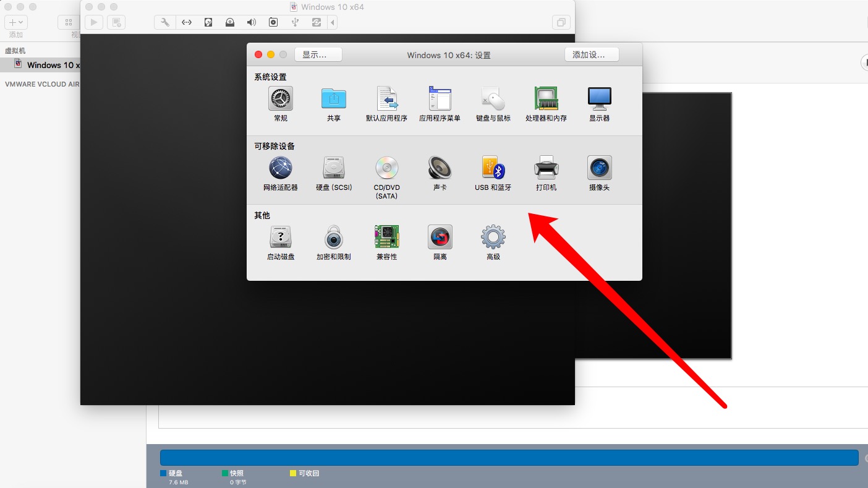Viewport: 868px width, 488px height.
Task: Open the 兼容性 compatibility settings
Action: tap(387, 242)
